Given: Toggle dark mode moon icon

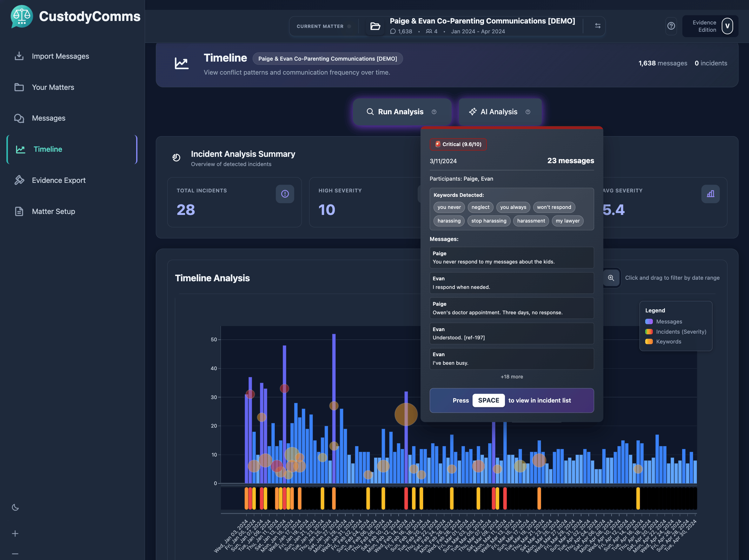Looking at the screenshot, I should click(15, 507).
